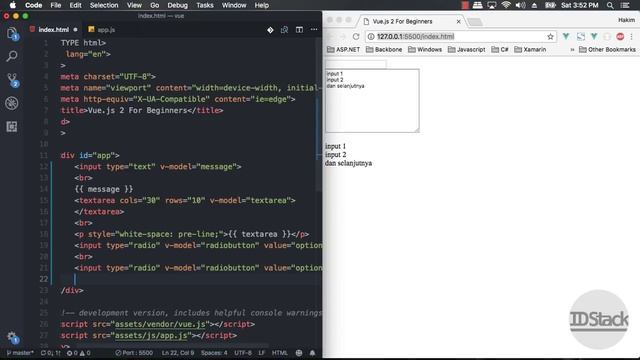The image size is (640, 360).
Task: Click the Open Preview icon in editor toolbar
Action: point(284,30)
